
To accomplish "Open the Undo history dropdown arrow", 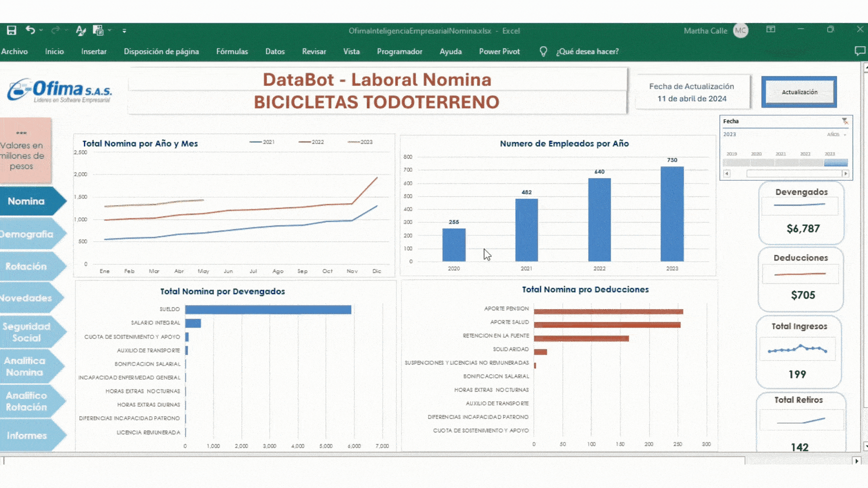I will click(41, 30).
